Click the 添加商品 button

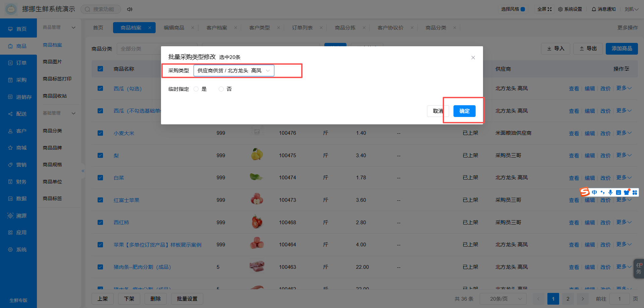pos(622,49)
